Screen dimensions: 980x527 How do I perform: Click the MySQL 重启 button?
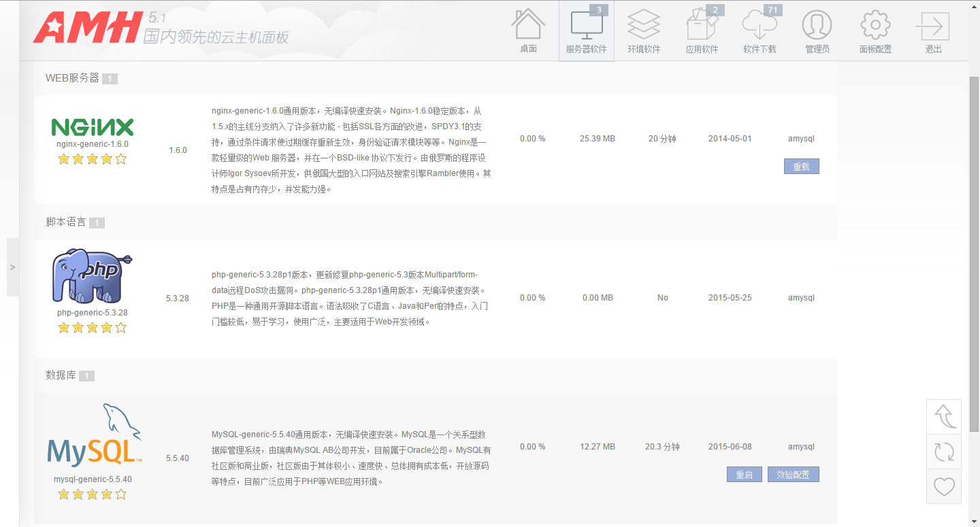[x=744, y=475]
